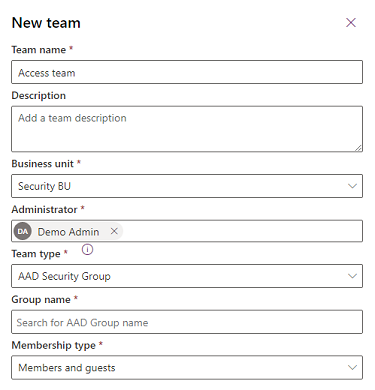This screenshot has width=375, height=390.
Task: Close the New team panel
Action: click(351, 23)
